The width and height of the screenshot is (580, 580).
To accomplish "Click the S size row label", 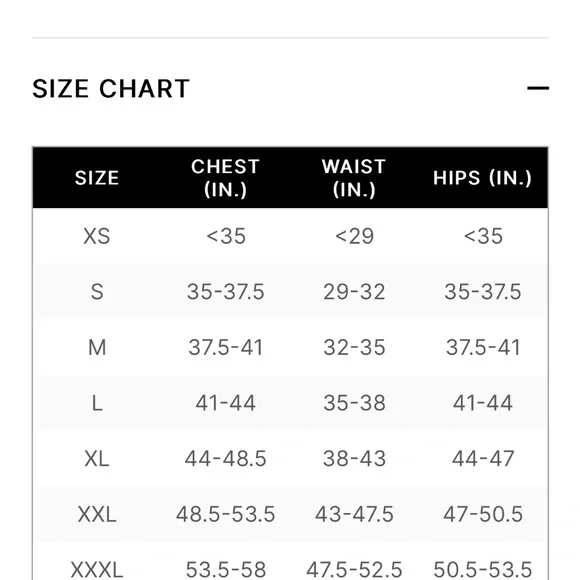I will [97, 292].
